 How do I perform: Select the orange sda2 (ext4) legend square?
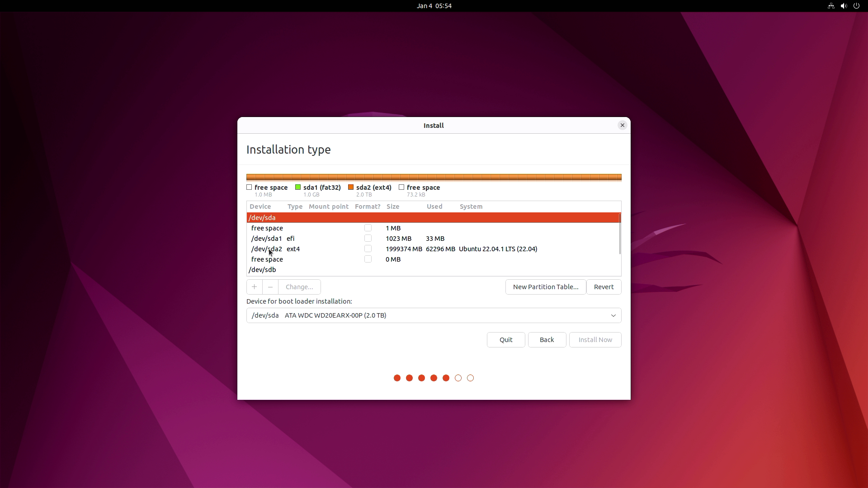pyautogui.click(x=351, y=187)
